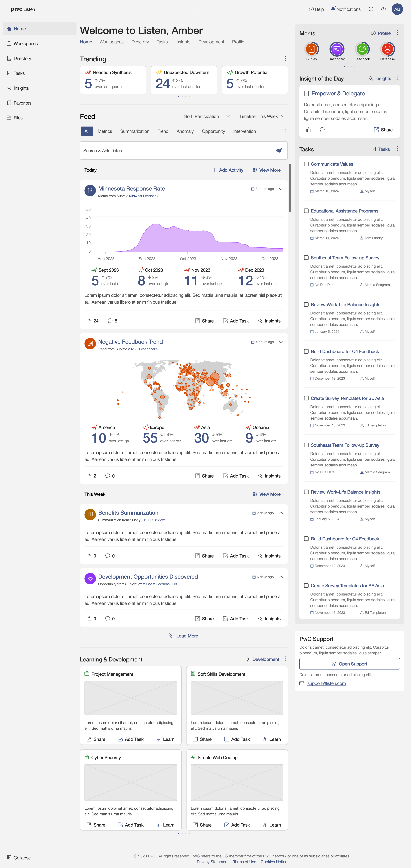Focus the Search & Ask Listen field
The width and height of the screenshot is (411, 868).
pos(184,151)
